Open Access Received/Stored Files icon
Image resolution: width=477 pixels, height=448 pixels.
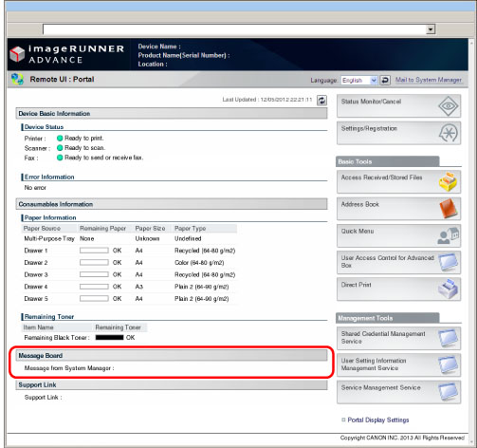448,182
